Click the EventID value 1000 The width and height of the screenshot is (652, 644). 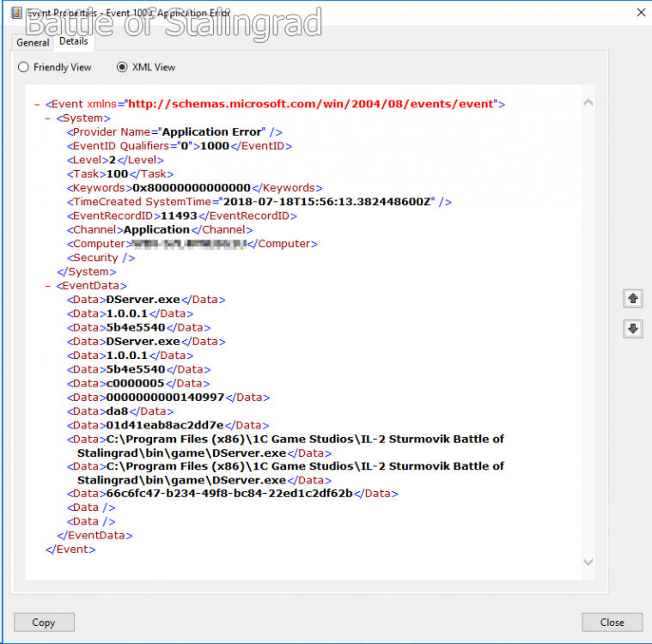tap(215, 146)
